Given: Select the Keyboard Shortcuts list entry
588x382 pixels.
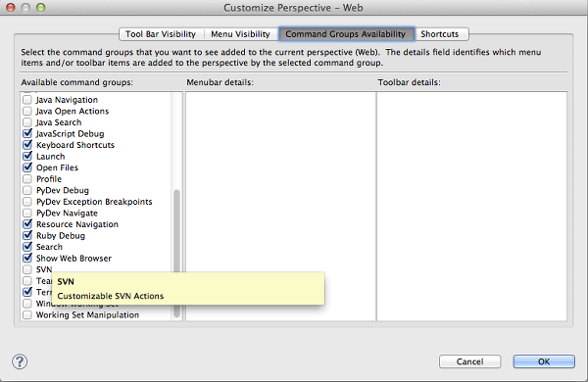Looking at the screenshot, I should click(x=75, y=145).
